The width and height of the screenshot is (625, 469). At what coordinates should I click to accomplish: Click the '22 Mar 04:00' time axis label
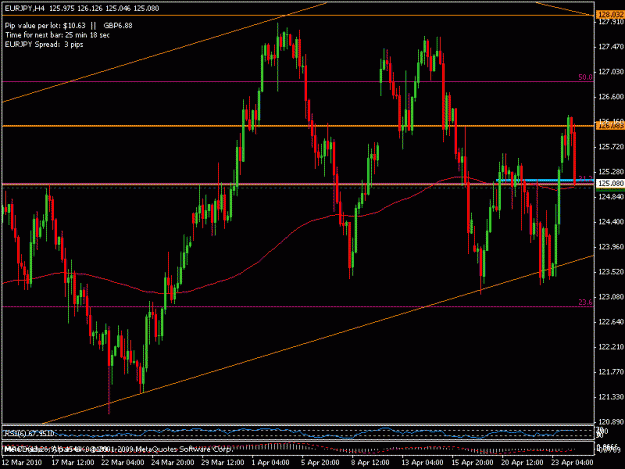pyautogui.click(x=123, y=463)
